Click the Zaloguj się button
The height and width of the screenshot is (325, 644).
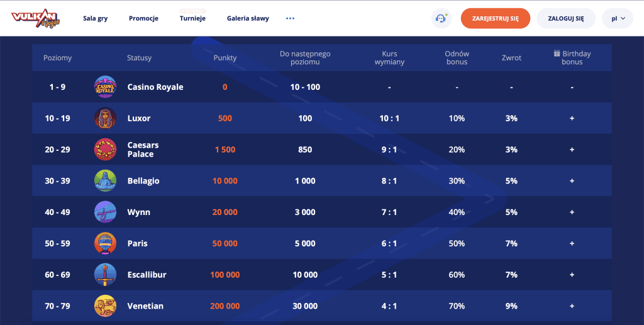(566, 18)
